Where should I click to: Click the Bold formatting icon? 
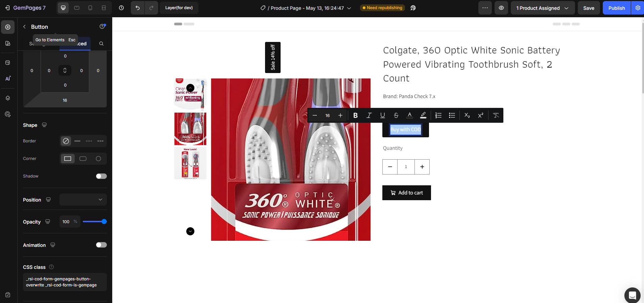355,115
